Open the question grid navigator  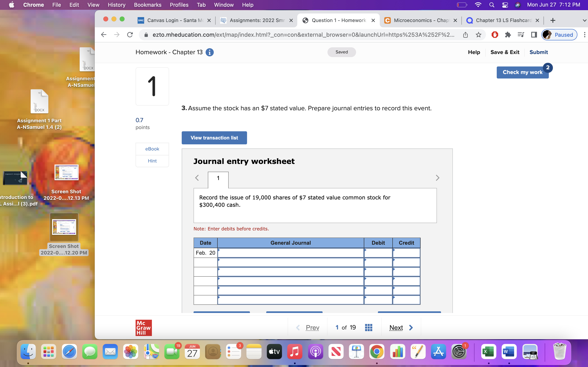point(368,327)
